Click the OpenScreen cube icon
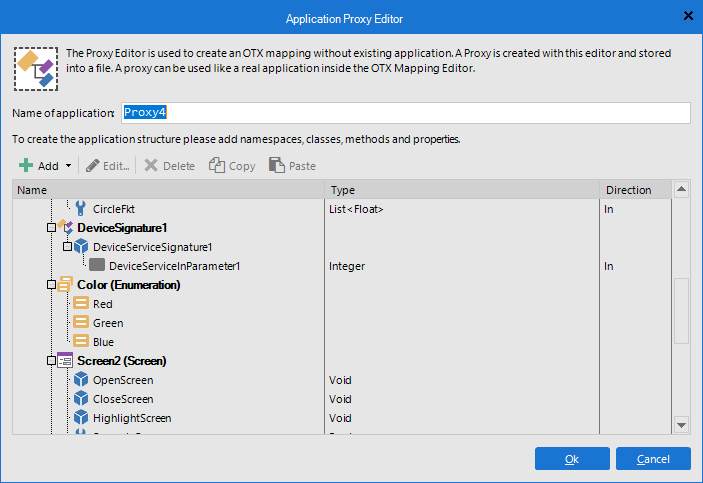 point(81,379)
